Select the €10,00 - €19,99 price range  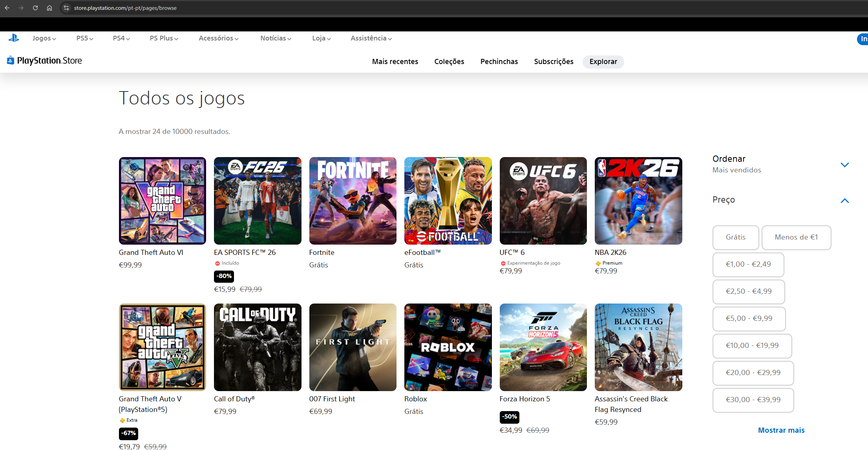click(x=752, y=346)
